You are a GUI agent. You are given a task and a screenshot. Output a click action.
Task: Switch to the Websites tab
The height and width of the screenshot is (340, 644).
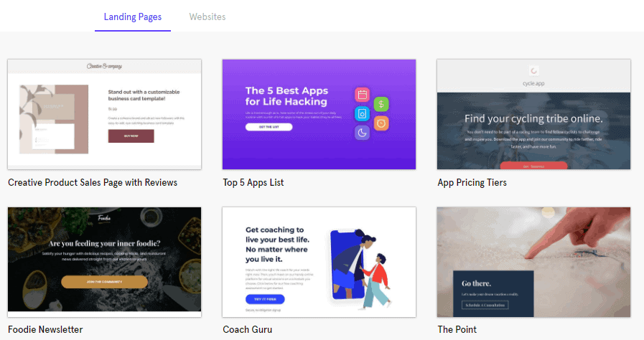[x=207, y=16]
